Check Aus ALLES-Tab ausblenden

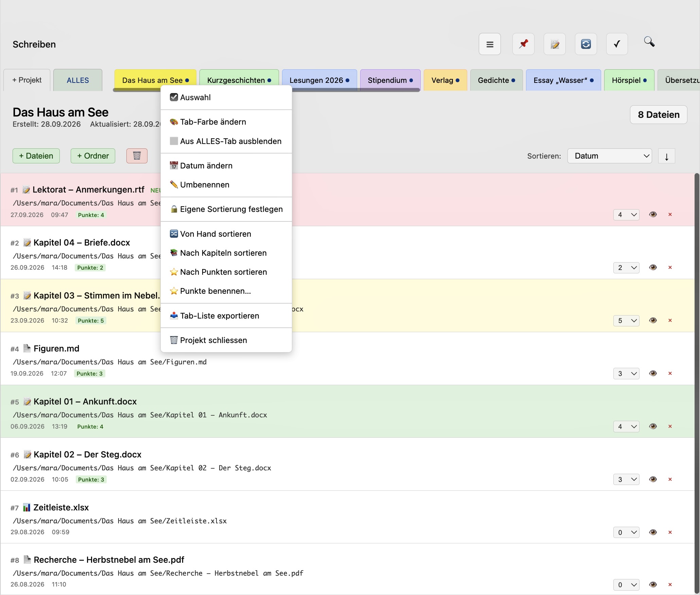(174, 141)
